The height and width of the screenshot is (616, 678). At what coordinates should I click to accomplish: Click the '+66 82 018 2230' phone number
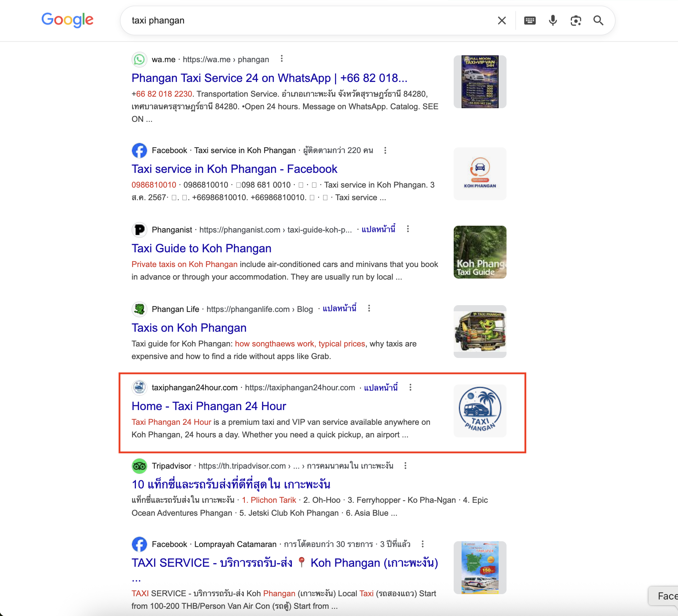(162, 94)
